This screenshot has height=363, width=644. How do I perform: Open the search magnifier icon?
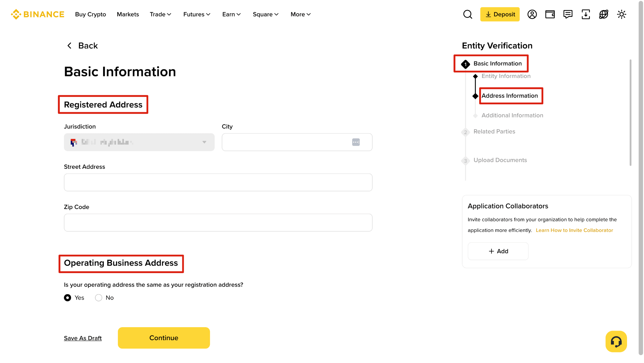(468, 14)
